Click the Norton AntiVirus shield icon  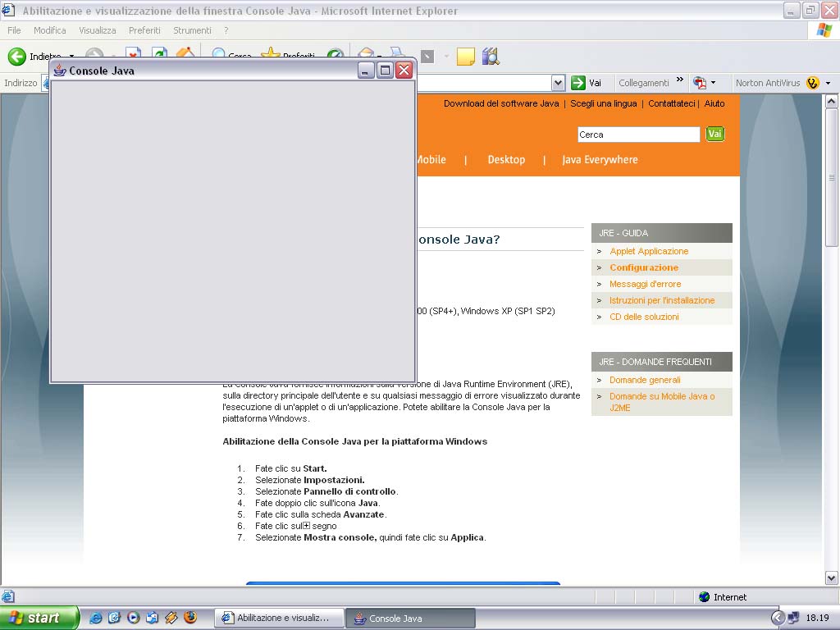[x=812, y=83]
